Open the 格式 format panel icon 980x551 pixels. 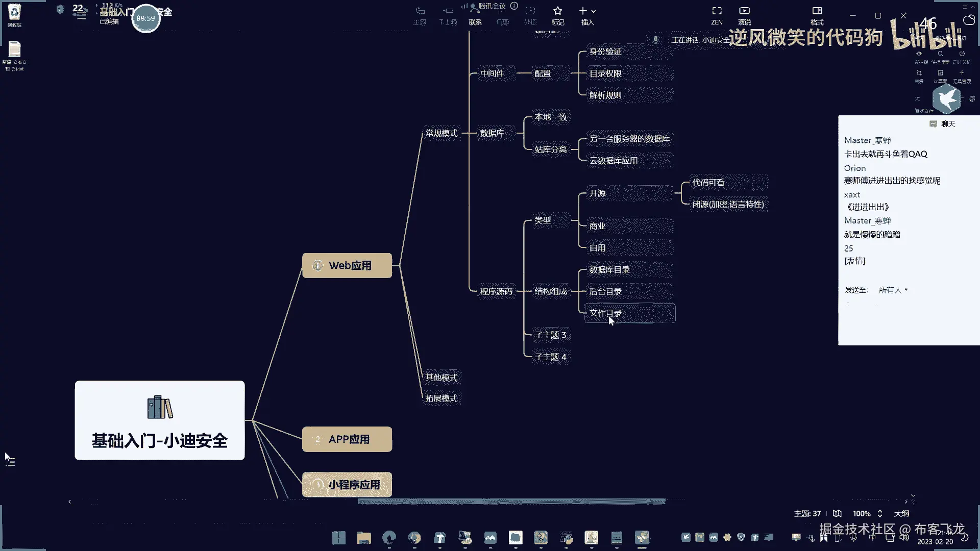[x=817, y=11]
